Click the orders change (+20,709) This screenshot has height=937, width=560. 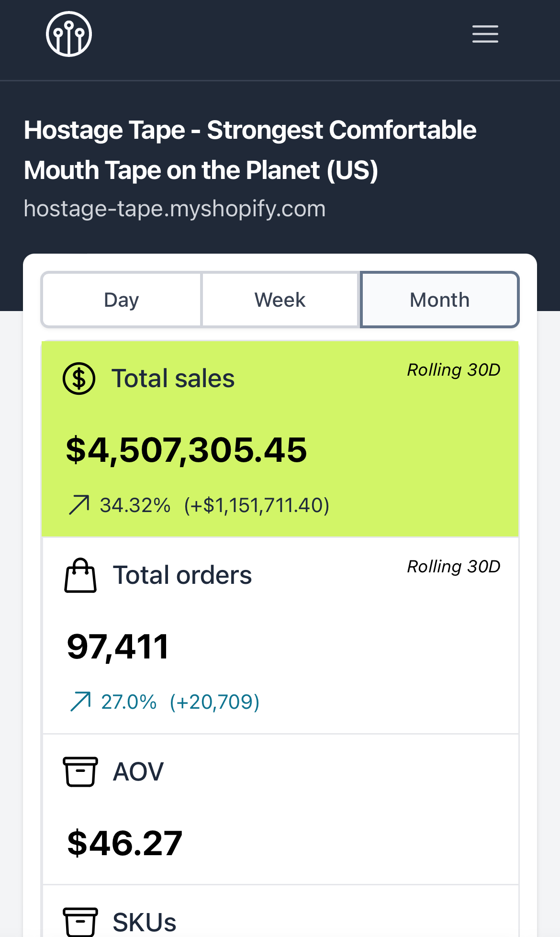click(x=215, y=702)
